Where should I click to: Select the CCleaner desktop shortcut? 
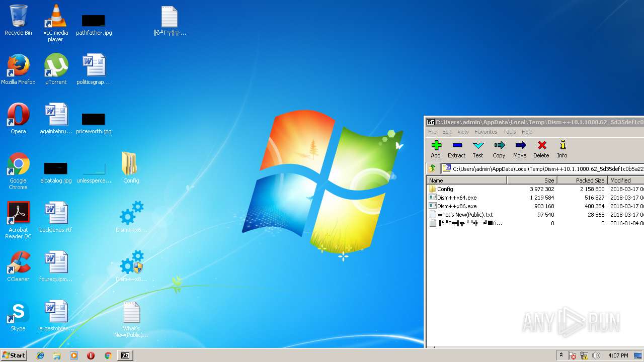18,267
